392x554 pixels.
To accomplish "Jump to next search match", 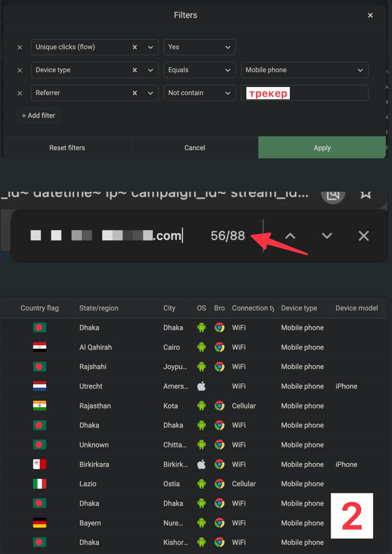I will click(327, 236).
